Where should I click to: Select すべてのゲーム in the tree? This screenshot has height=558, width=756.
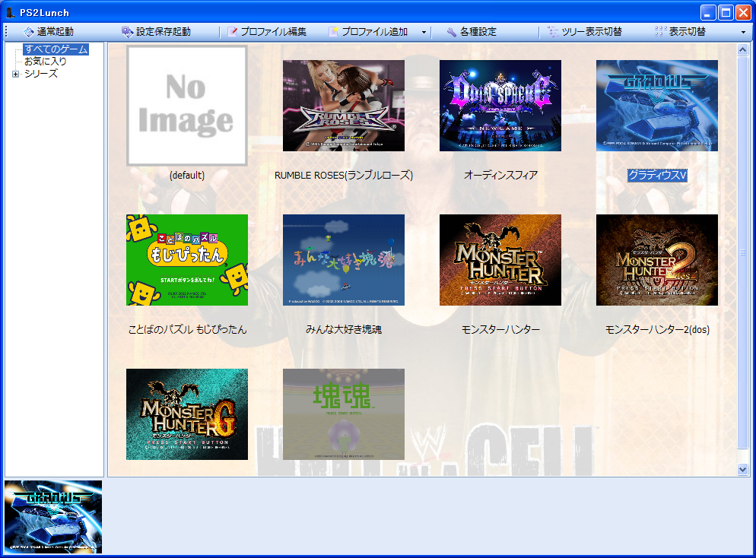pos(56,49)
